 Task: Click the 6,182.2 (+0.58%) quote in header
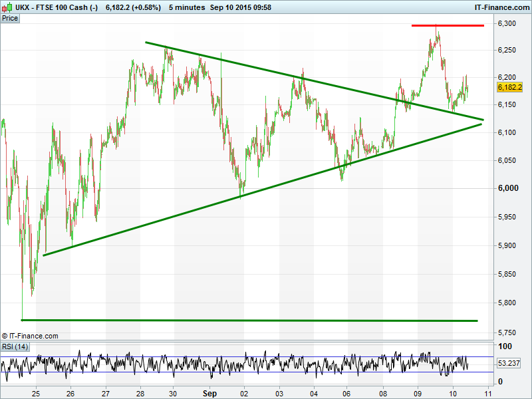click(x=133, y=7)
